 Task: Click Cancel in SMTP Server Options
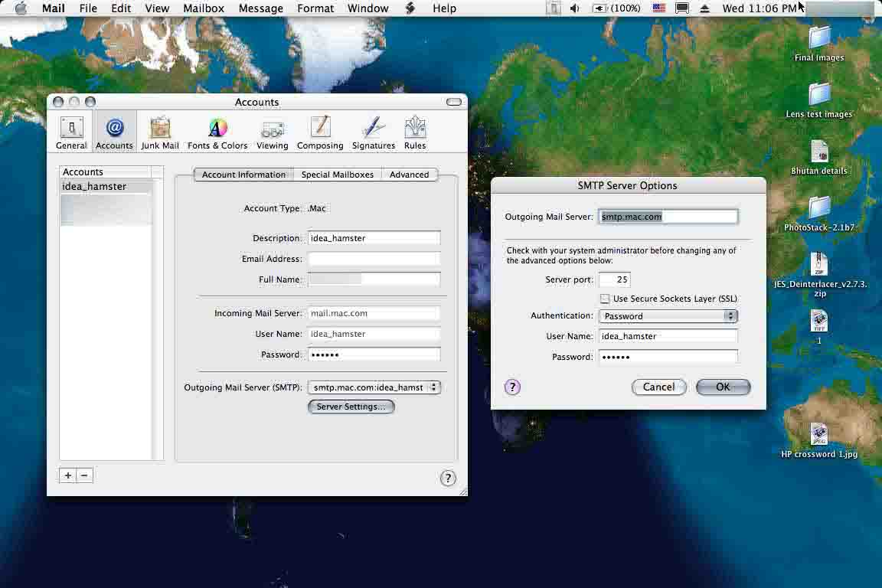pos(658,387)
